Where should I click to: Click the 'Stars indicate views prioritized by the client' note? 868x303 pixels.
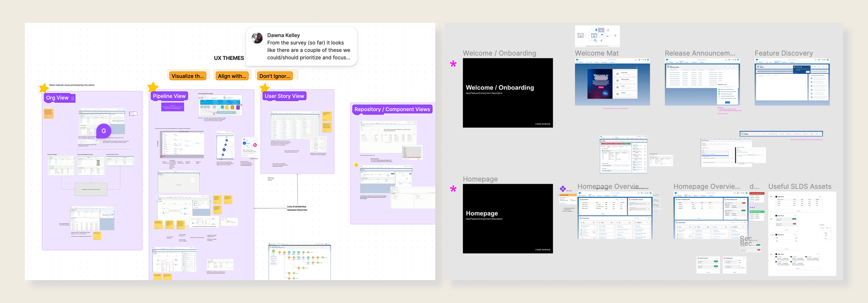(x=72, y=85)
